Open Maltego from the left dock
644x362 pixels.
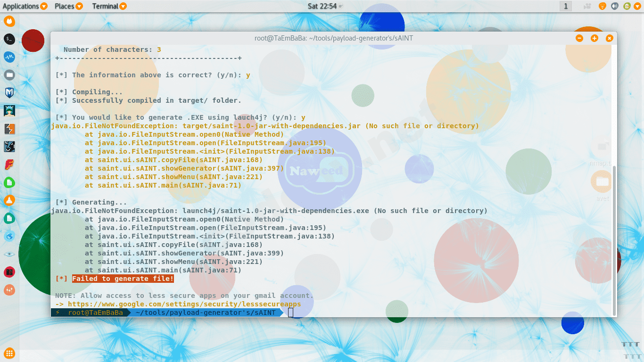click(x=9, y=92)
